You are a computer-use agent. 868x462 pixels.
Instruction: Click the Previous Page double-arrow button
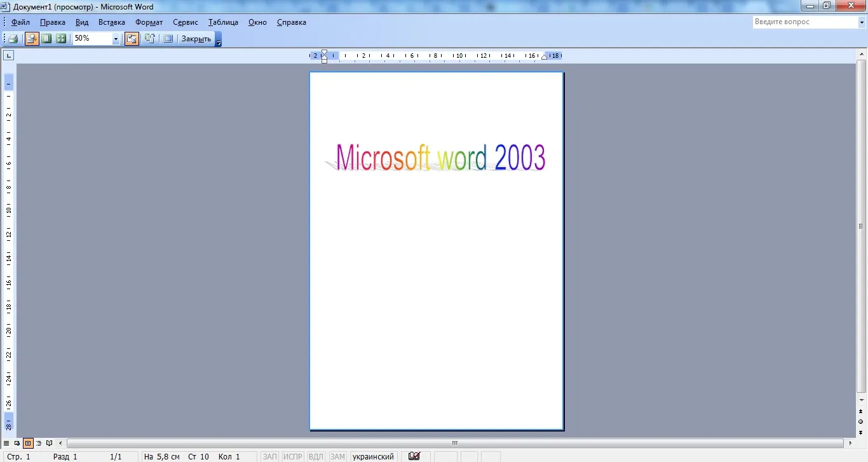point(862,412)
